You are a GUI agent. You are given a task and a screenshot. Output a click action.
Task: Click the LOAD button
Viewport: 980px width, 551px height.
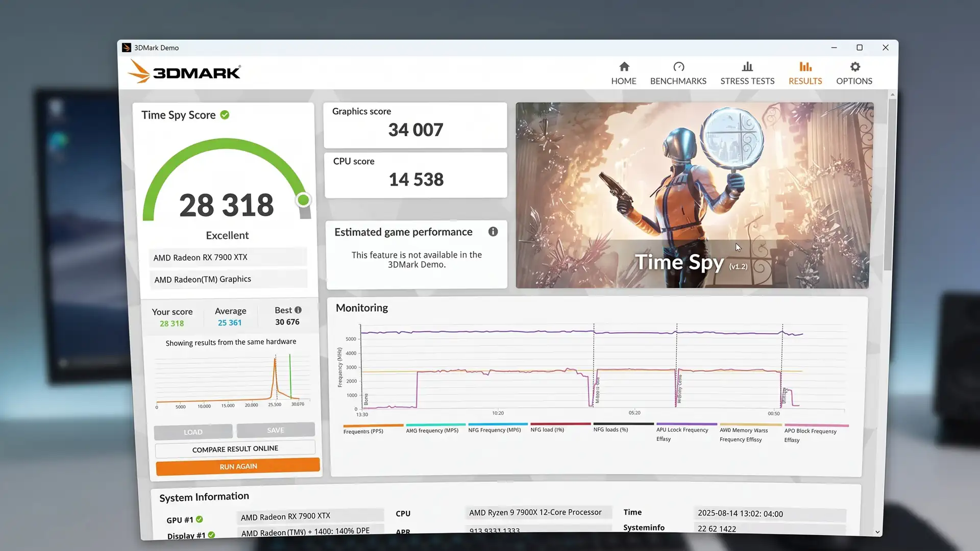193,432
